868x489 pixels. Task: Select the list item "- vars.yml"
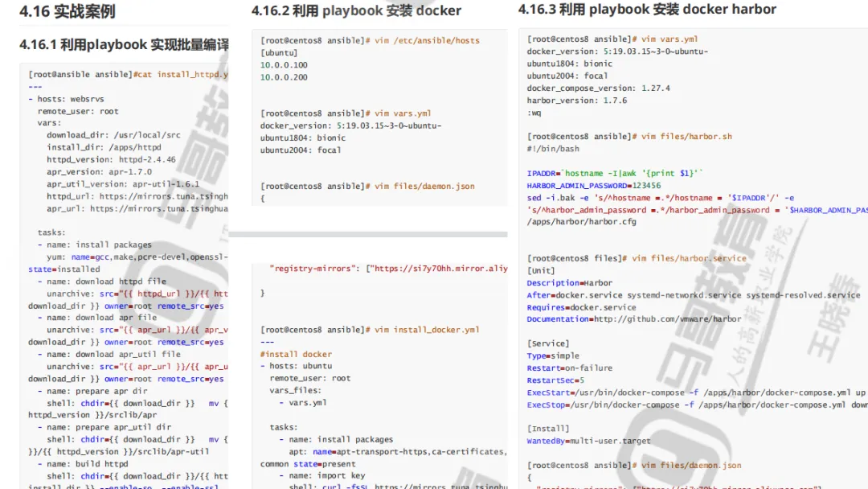tap(303, 403)
